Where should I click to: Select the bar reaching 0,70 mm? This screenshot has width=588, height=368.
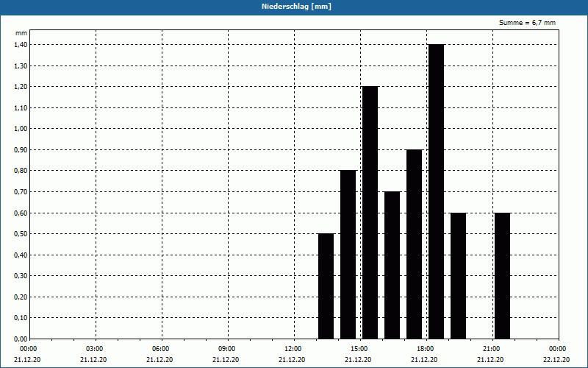[x=392, y=265]
